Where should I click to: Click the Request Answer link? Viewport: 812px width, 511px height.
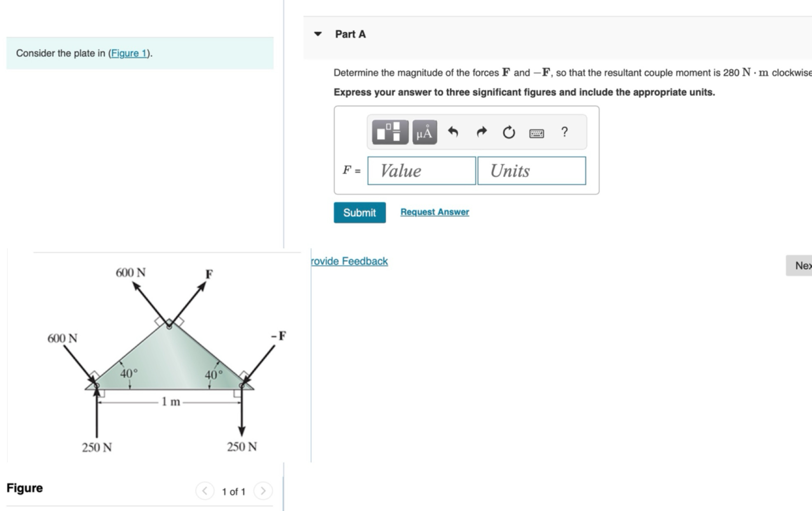pyautogui.click(x=435, y=212)
